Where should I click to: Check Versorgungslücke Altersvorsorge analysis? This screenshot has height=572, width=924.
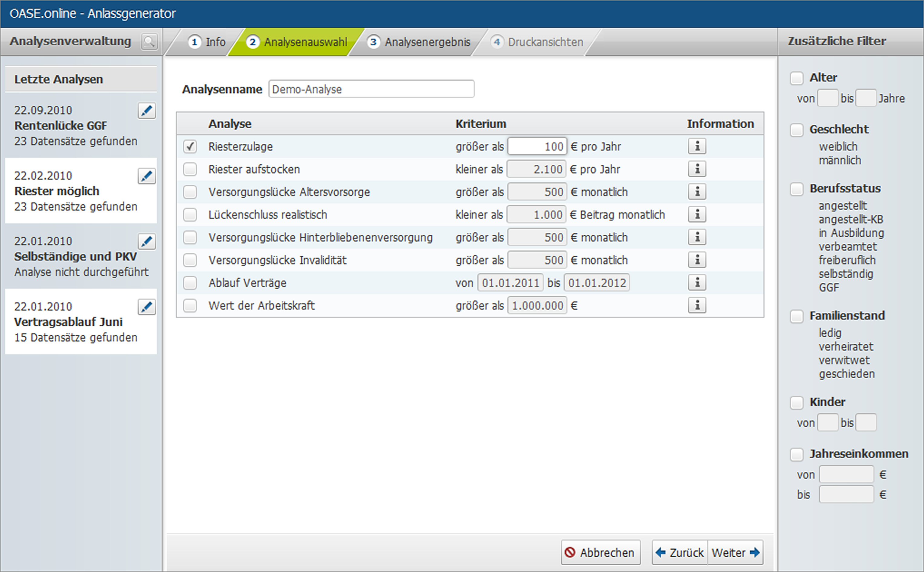pos(190,192)
